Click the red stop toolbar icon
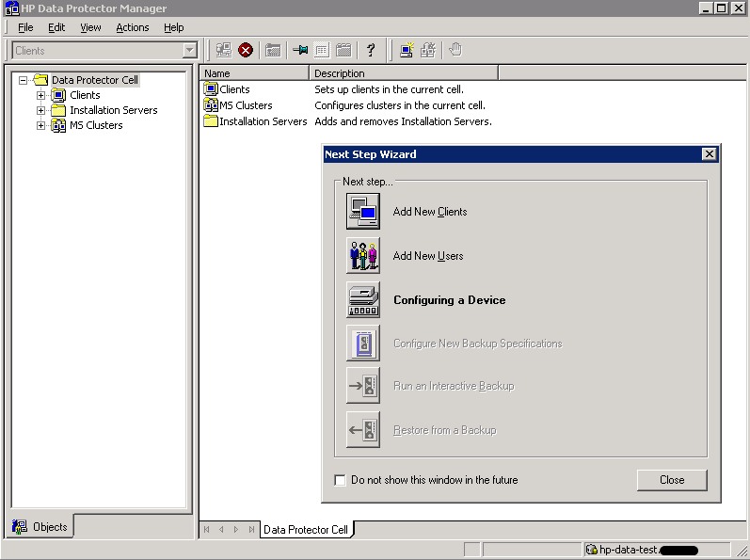This screenshot has height=560, width=750. (x=246, y=50)
